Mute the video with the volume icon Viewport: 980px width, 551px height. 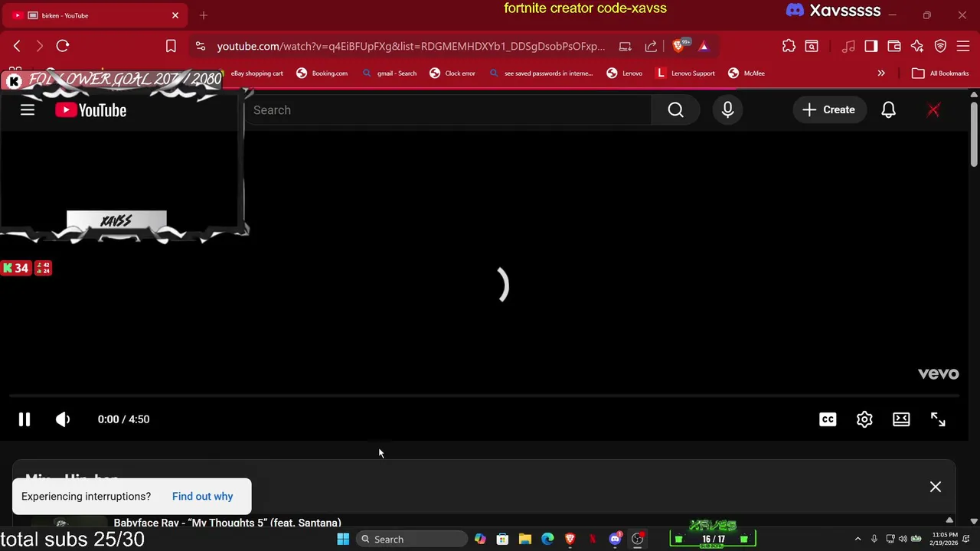pos(63,419)
